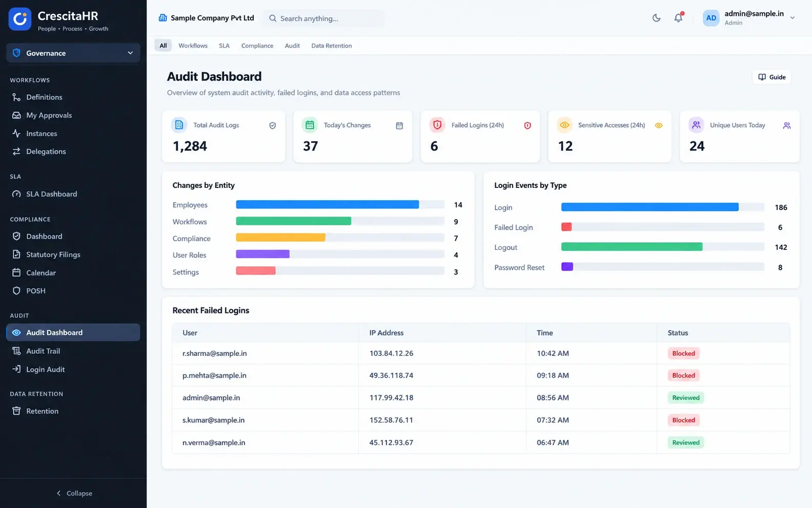Screen dimensions: 812x508
Task: Open the Retention page
Action: (73, 411)
